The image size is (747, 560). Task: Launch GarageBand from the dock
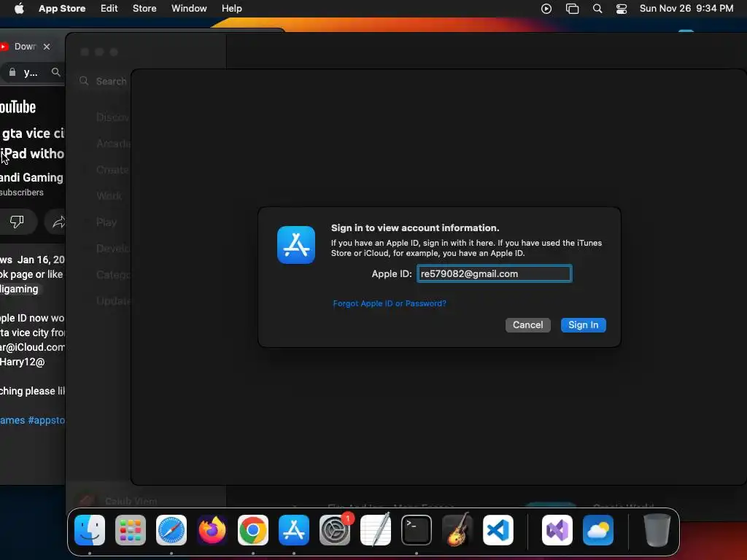tap(457, 530)
